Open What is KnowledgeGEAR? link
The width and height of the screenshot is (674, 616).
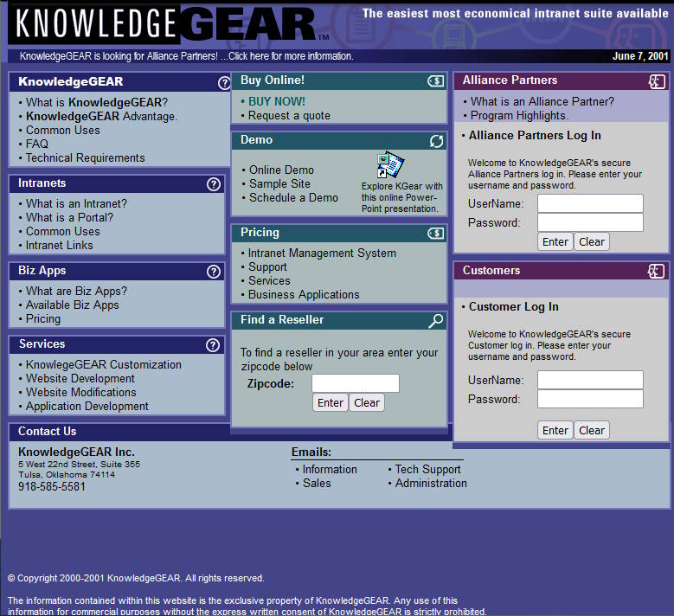point(97,102)
